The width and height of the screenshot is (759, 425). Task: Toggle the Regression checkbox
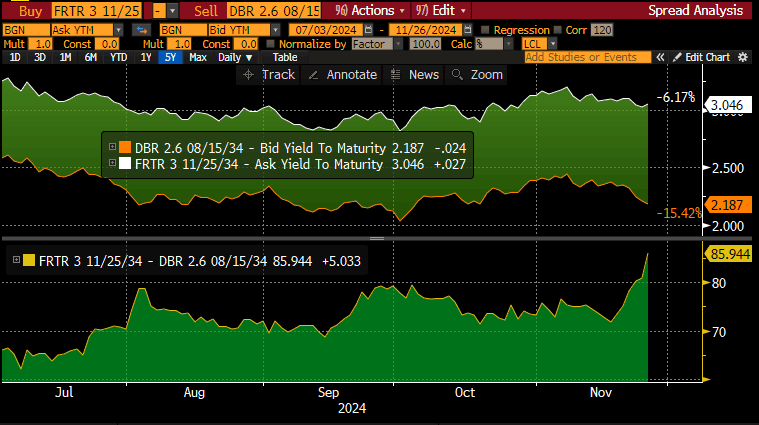pyautogui.click(x=485, y=30)
